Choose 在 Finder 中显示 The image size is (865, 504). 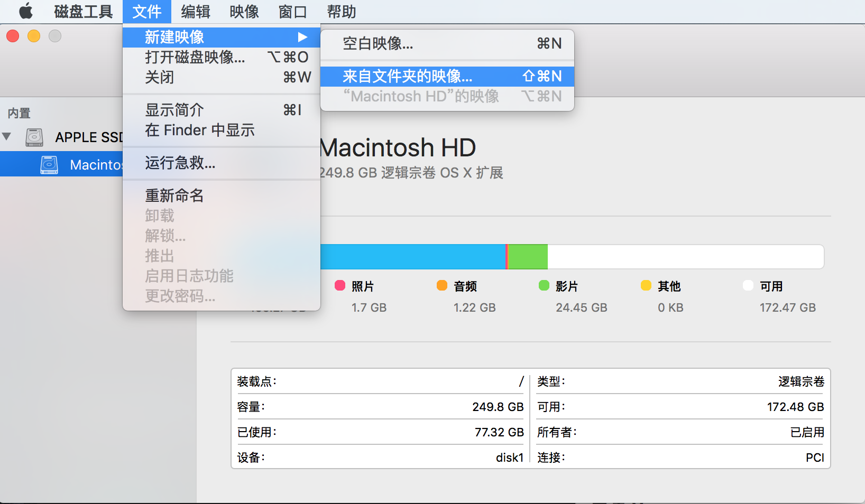pyautogui.click(x=222, y=130)
